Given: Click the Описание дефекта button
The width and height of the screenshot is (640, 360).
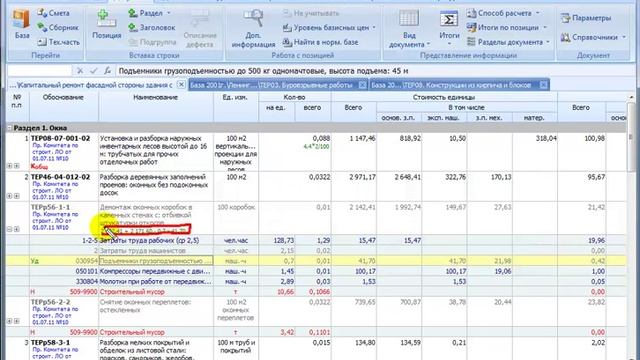Looking at the screenshot, I should point(200,29).
